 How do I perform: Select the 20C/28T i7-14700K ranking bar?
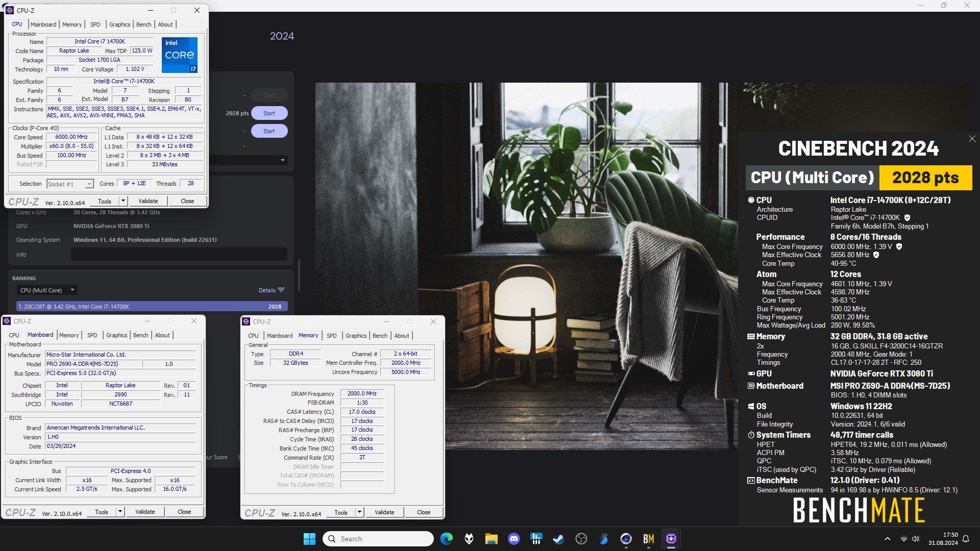click(152, 307)
